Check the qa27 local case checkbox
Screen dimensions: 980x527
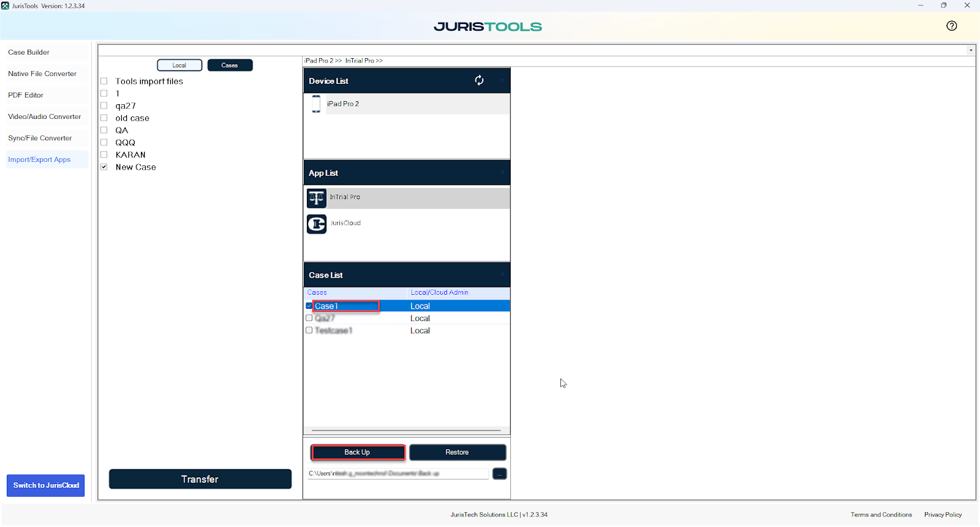104,105
